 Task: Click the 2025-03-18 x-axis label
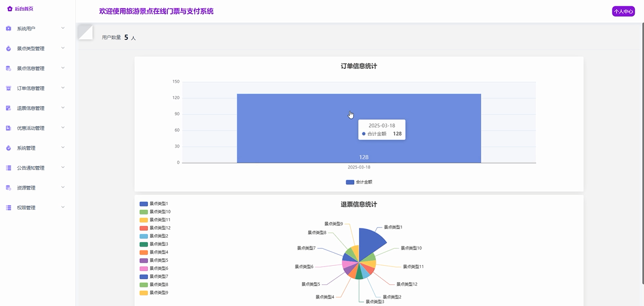pos(359,168)
